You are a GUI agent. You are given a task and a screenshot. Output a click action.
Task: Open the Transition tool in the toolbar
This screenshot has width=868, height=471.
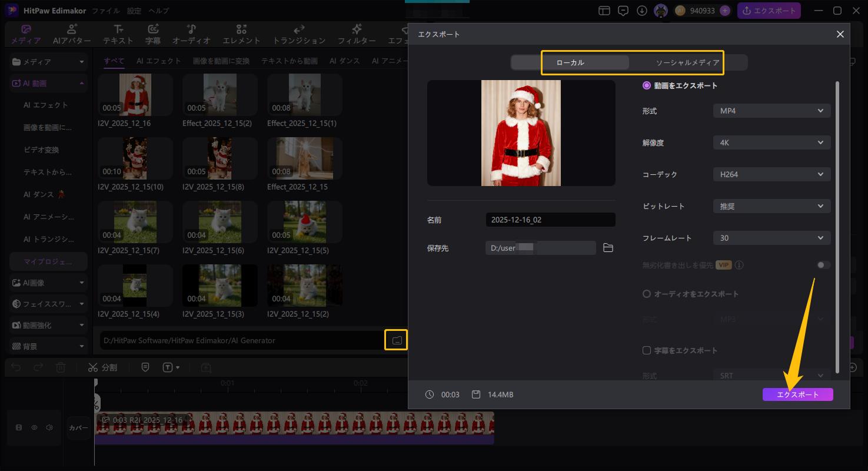coord(299,34)
